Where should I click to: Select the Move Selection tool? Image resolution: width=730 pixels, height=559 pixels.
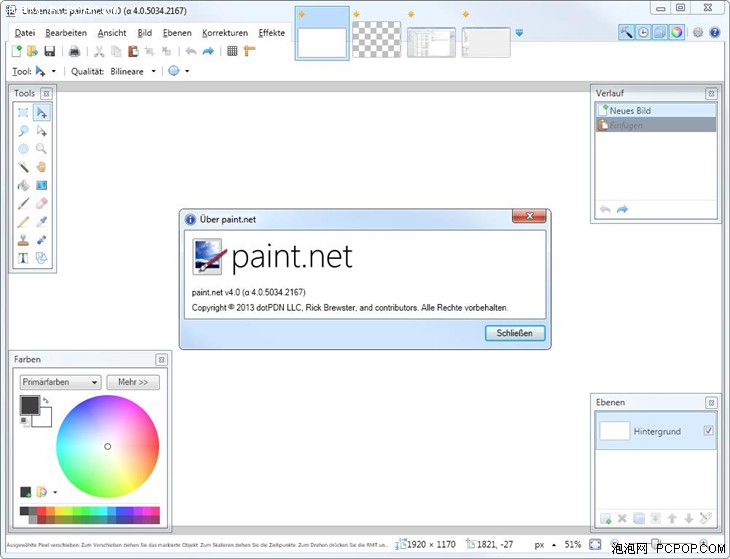click(41, 131)
